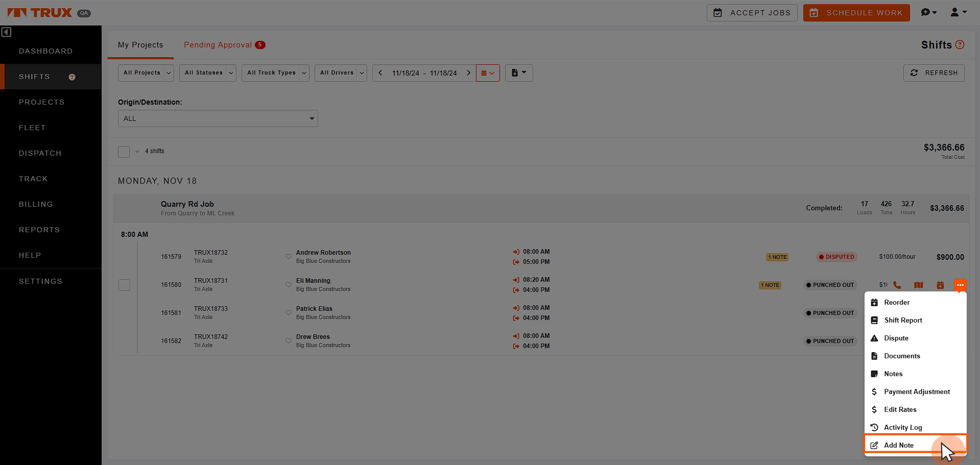Click the TRUX logo

(x=40, y=13)
